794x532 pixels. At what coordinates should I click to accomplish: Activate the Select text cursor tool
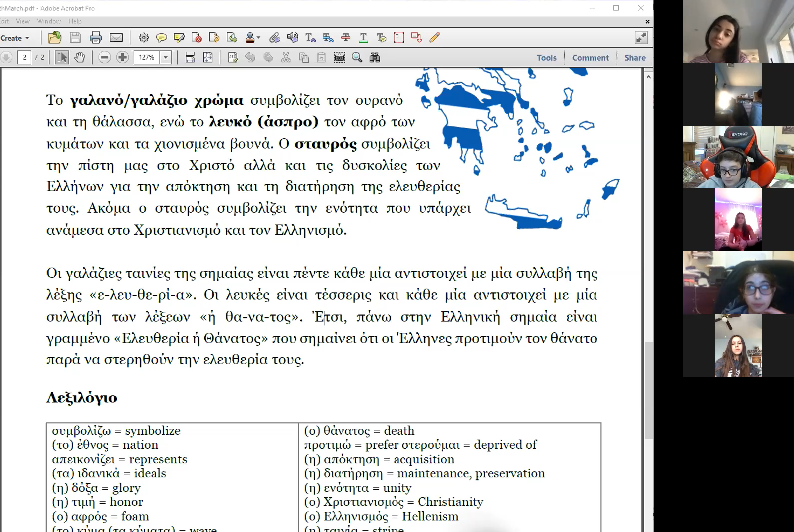coord(62,58)
